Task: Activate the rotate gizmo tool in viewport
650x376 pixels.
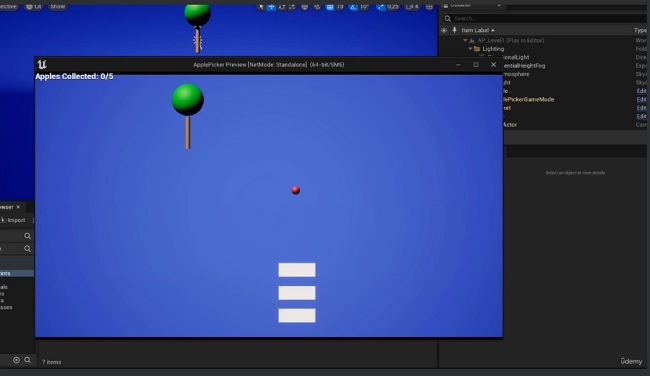Action: (282, 7)
